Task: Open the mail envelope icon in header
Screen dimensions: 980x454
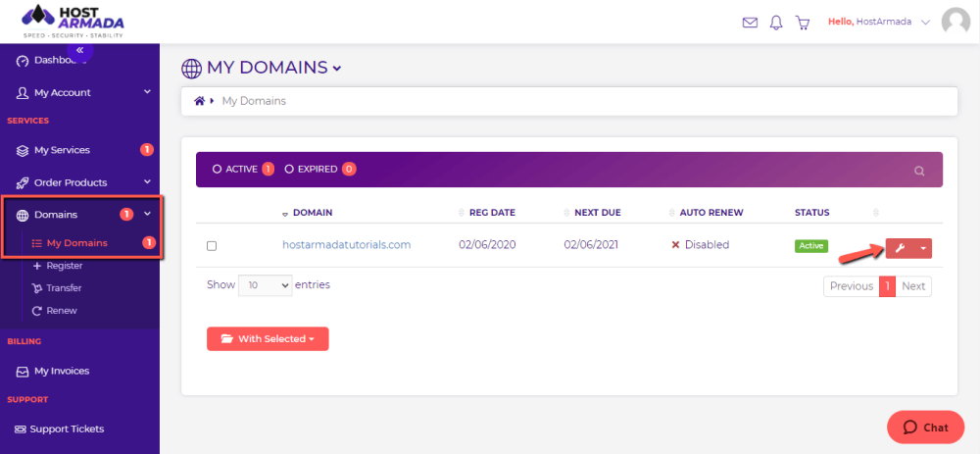Action: (x=750, y=22)
